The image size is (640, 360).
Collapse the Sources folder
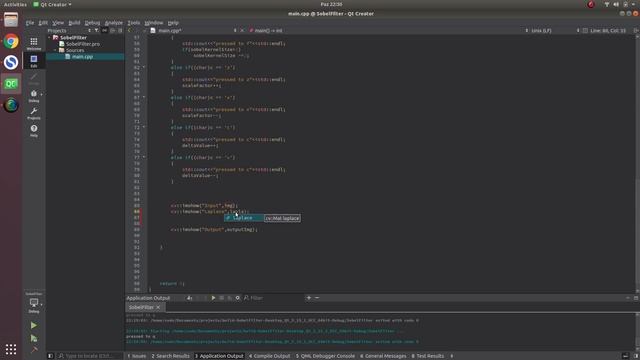tap(56, 50)
